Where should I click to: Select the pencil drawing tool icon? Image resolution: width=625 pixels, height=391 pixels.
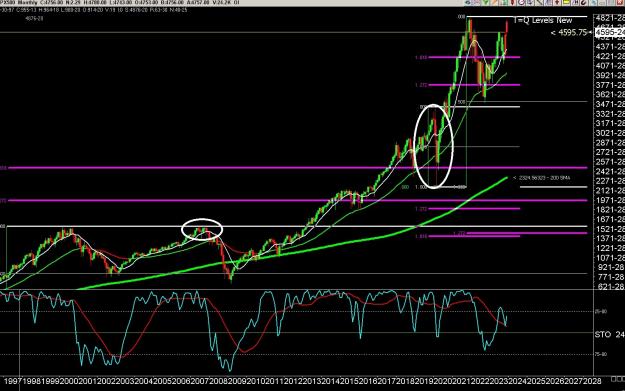pos(495,2)
